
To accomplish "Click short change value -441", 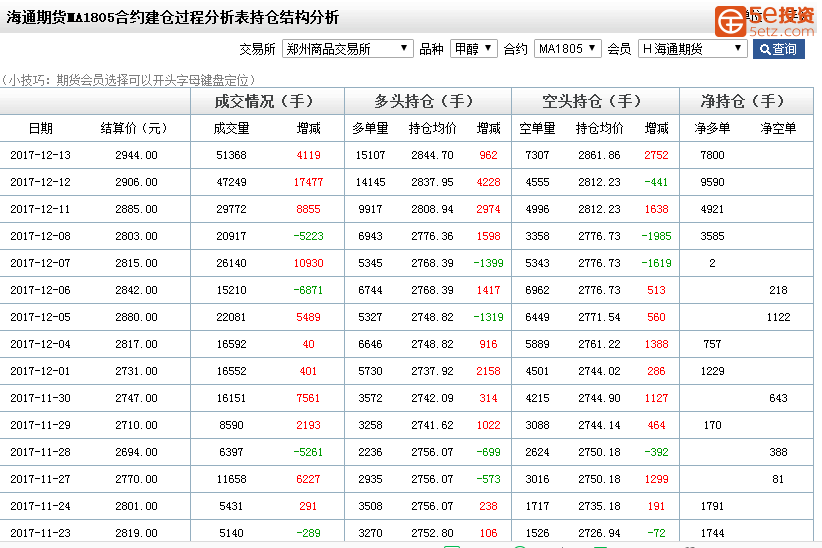I will [x=656, y=182].
